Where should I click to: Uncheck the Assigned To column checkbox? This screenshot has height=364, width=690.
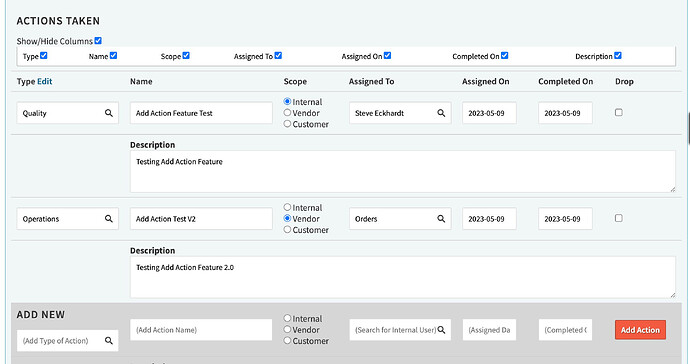click(x=278, y=55)
